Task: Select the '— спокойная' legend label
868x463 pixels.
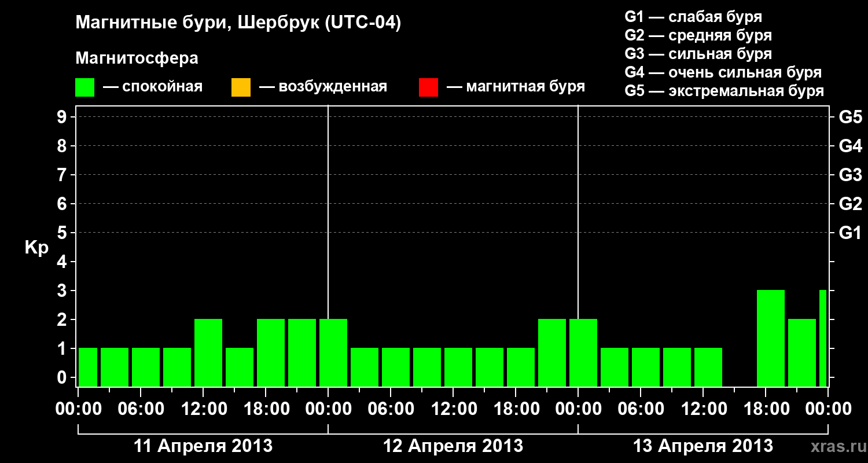Action: click(153, 87)
